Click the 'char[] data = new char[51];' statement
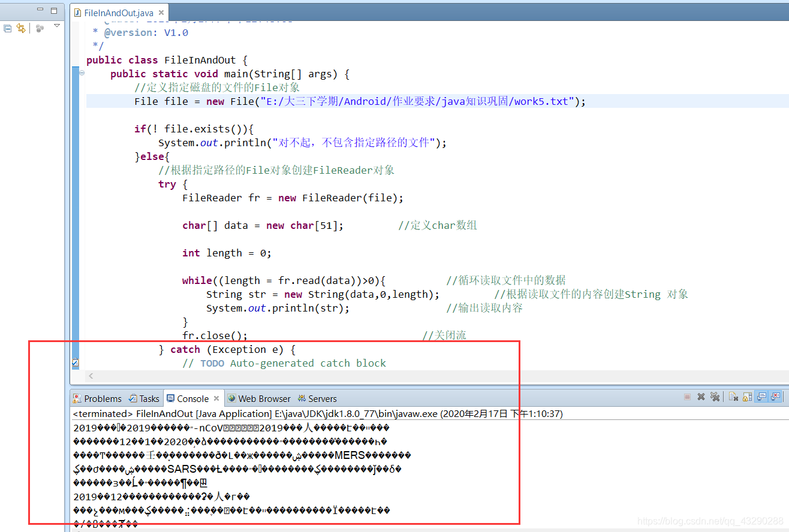 pyautogui.click(x=263, y=225)
